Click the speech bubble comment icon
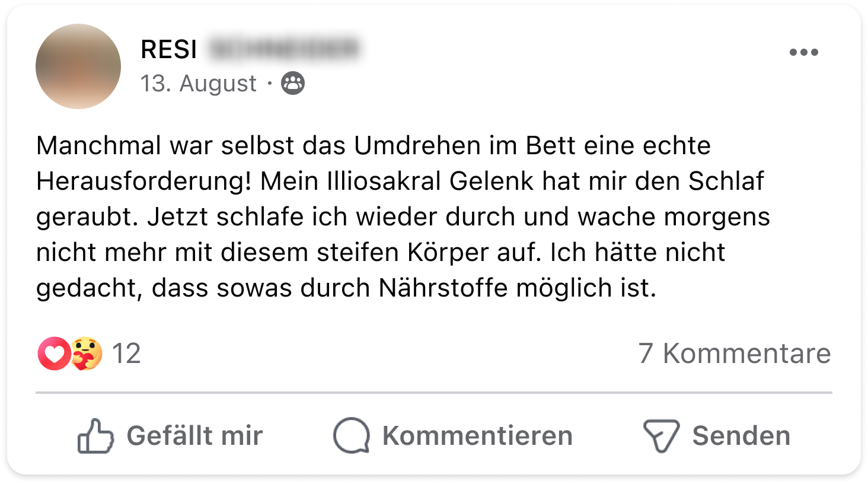Viewport: 868px width, 484px height. coord(351,436)
